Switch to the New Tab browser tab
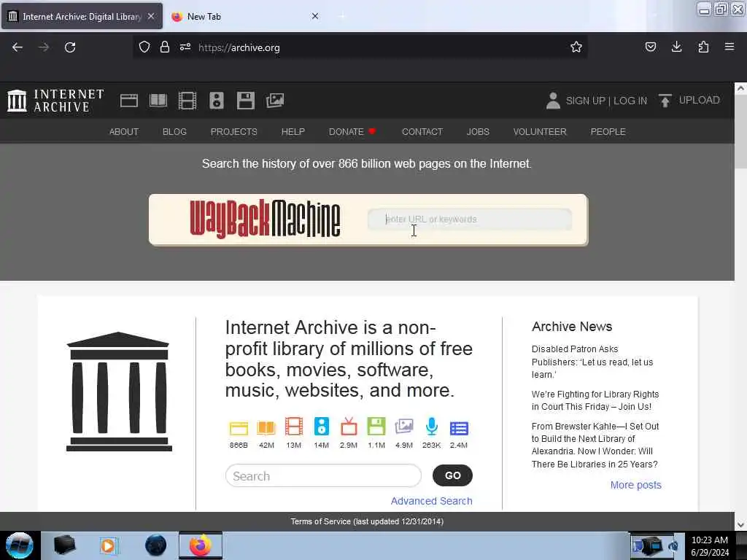 244,16
